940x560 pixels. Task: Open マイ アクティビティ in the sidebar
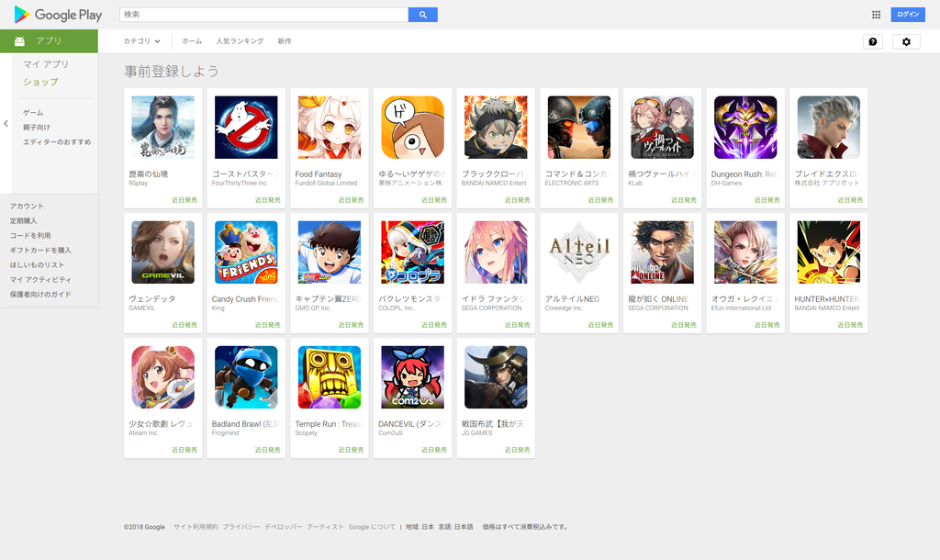40,279
